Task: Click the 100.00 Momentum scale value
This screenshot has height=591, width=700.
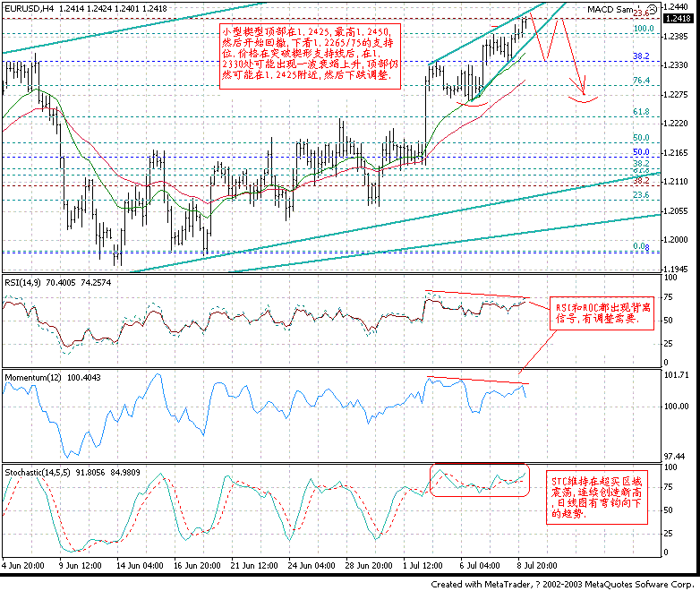Action: (x=677, y=406)
